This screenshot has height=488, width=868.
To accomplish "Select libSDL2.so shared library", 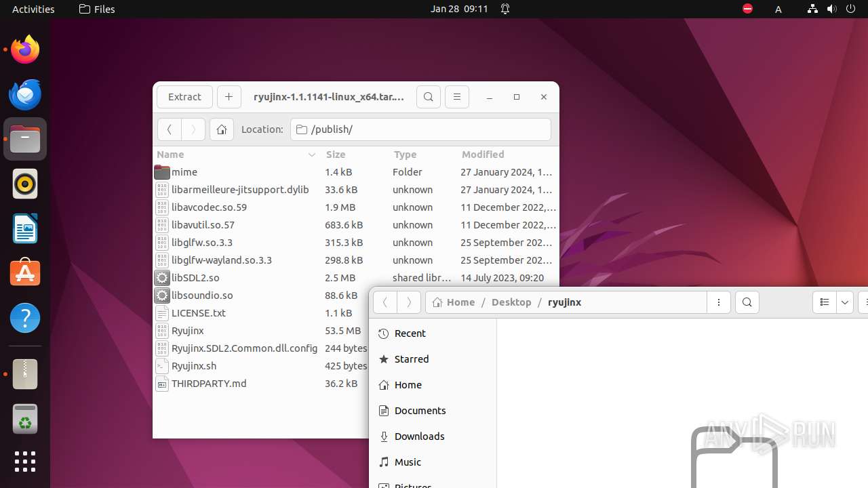I will pos(355,278).
